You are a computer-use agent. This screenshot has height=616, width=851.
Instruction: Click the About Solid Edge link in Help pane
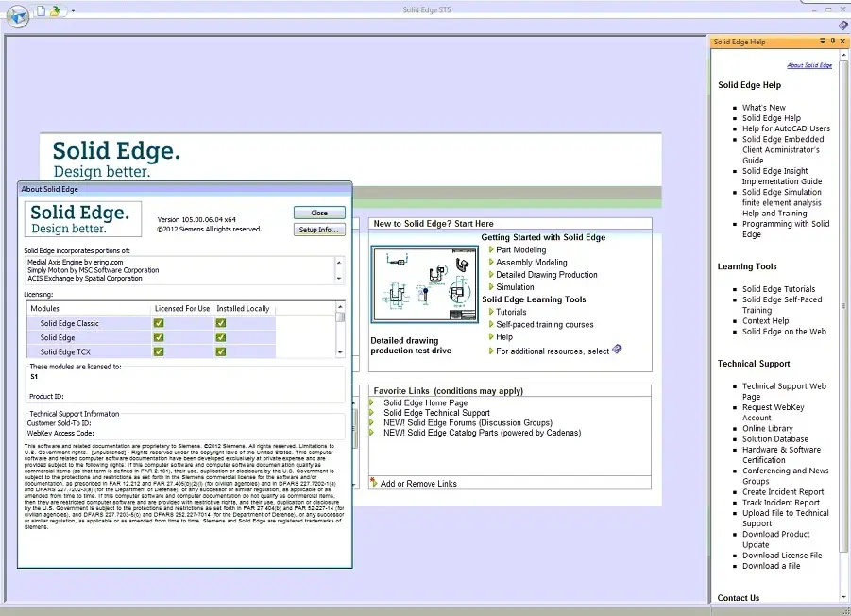coord(809,65)
